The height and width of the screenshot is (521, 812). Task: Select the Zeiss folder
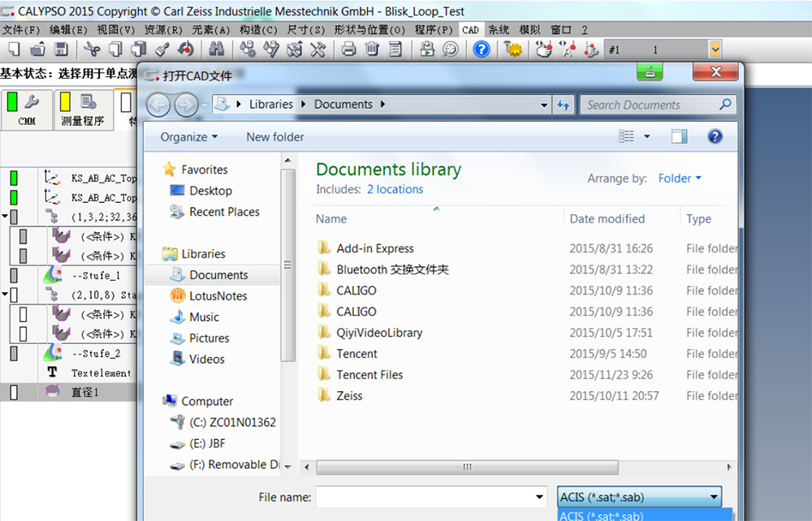point(349,396)
